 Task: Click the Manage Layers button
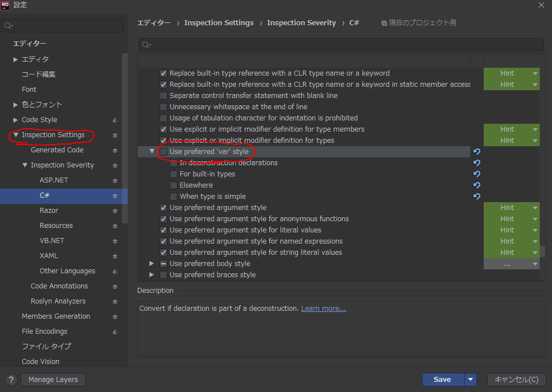coord(53,380)
